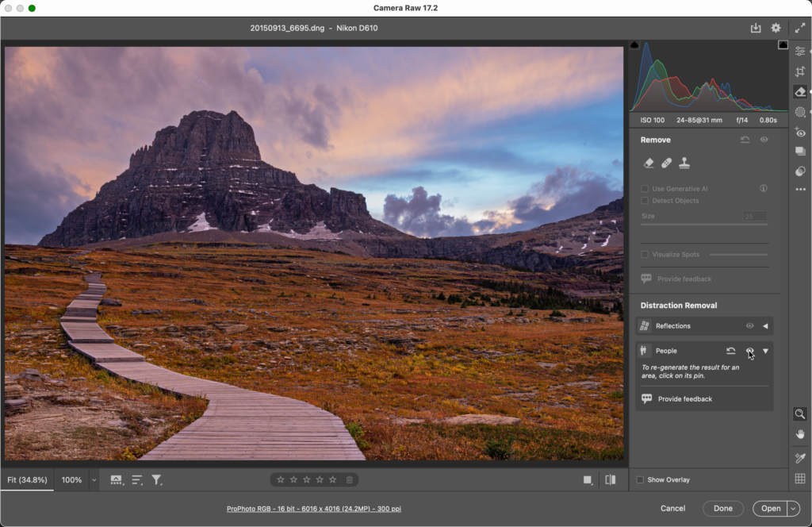The width and height of the screenshot is (812, 527).
Task: Open more image settings ellipsis
Action: pyautogui.click(x=800, y=190)
